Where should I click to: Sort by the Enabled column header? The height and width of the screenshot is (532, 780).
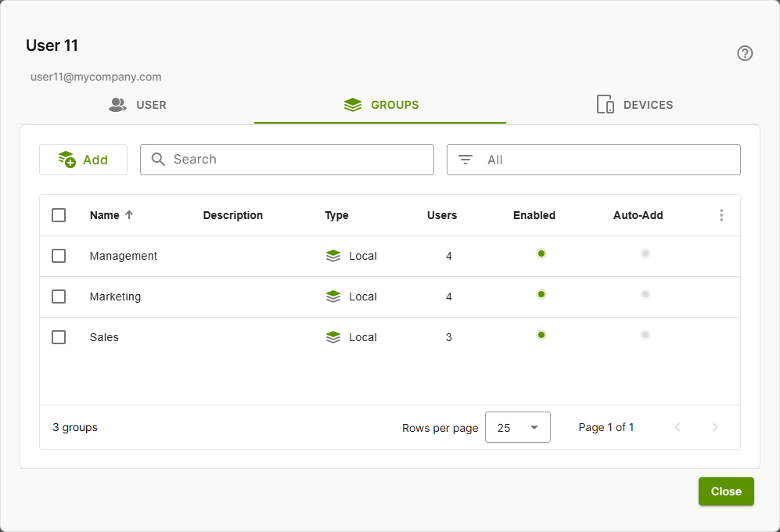click(534, 215)
